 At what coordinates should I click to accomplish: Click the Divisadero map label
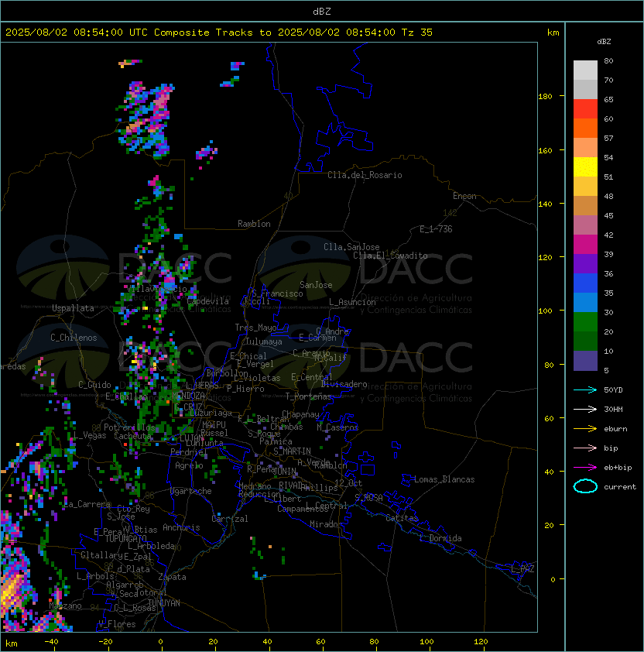coord(344,384)
